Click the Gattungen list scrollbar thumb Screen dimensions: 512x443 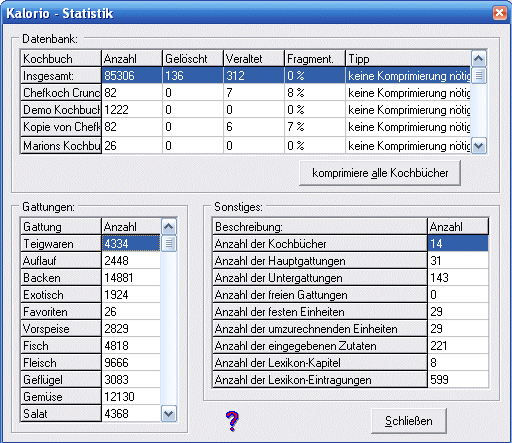(169, 243)
